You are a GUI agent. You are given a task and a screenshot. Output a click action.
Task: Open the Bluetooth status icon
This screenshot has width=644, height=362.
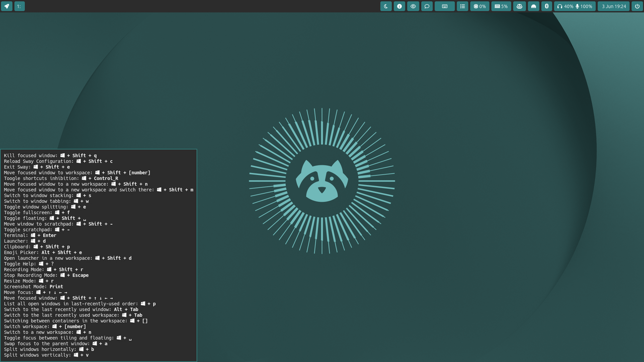tap(547, 7)
